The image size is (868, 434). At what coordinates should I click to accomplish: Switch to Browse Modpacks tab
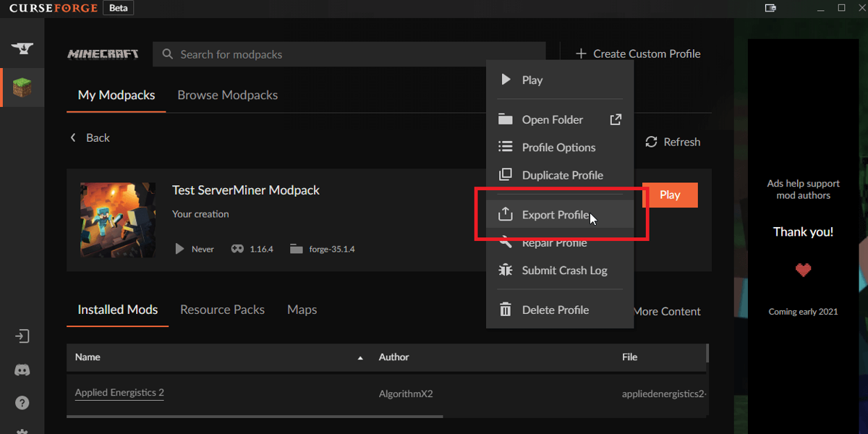coord(228,95)
